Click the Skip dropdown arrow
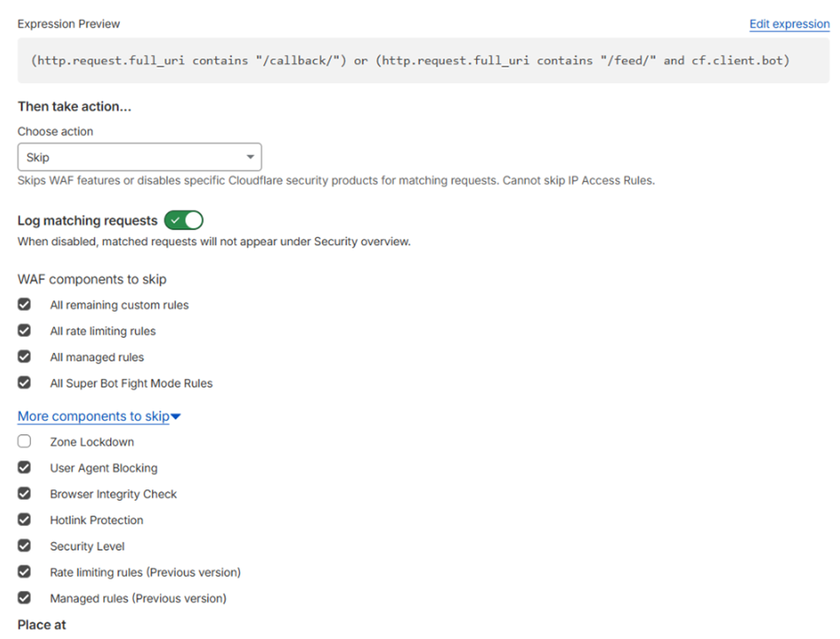The image size is (840, 639). [250, 158]
